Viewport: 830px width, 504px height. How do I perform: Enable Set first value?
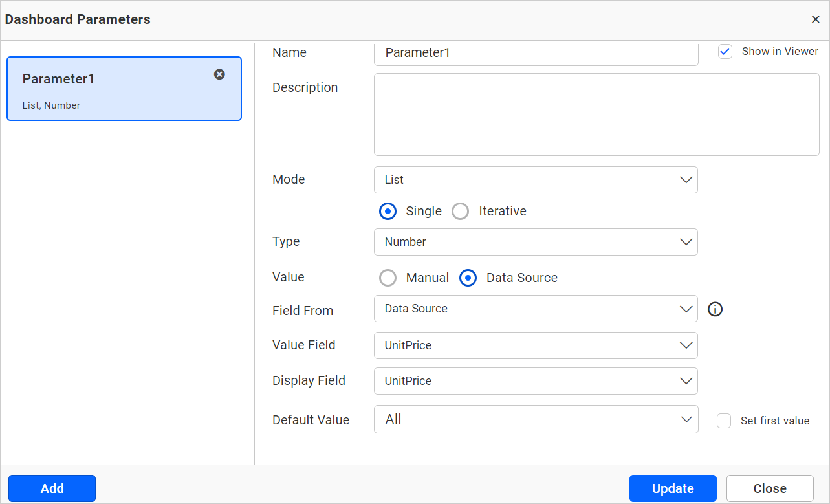click(724, 421)
